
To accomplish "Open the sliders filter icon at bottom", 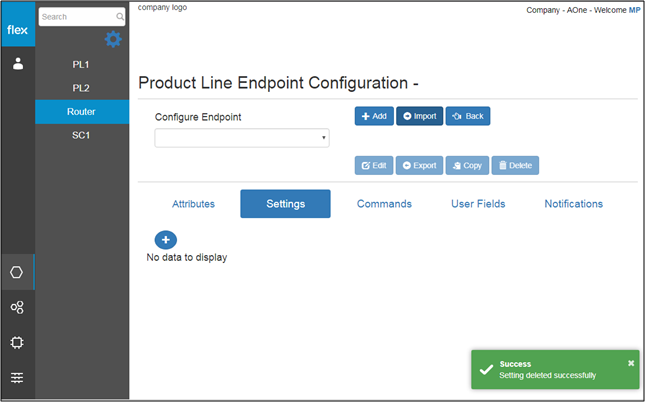I will coord(17,377).
